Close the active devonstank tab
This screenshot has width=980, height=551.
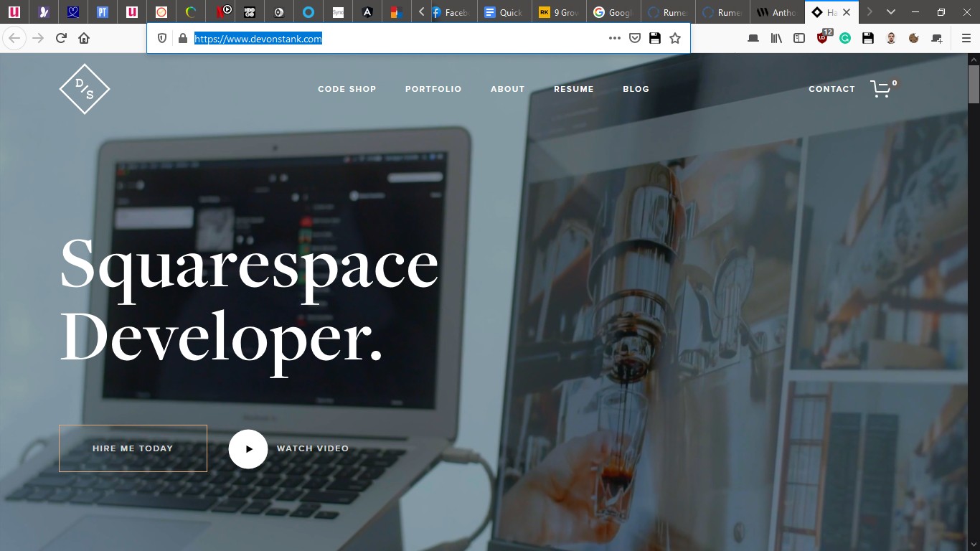point(847,12)
